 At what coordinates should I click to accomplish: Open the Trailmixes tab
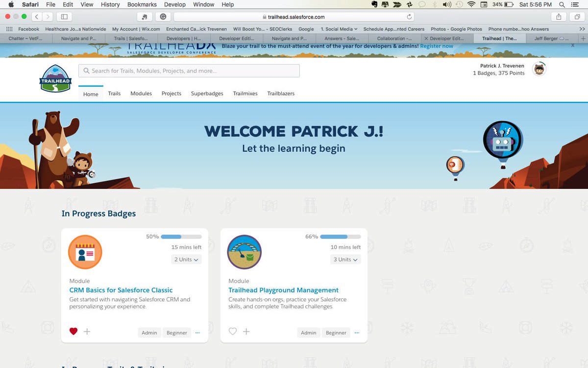coord(245,93)
